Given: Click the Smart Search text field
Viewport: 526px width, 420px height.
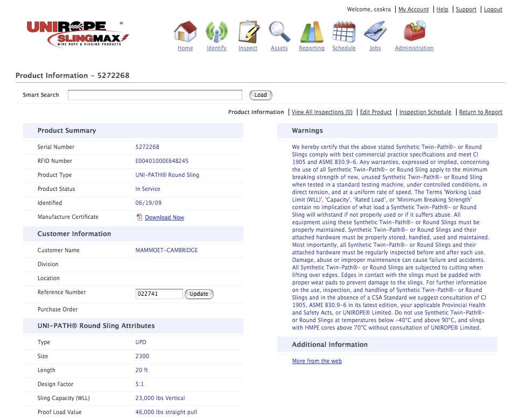Looking at the screenshot, I should coord(155,95).
